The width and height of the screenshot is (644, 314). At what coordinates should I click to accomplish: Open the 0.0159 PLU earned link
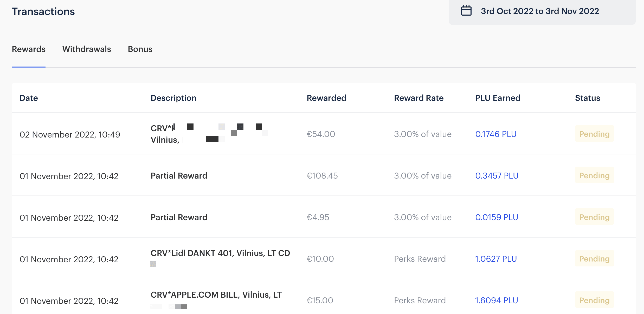click(497, 217)
